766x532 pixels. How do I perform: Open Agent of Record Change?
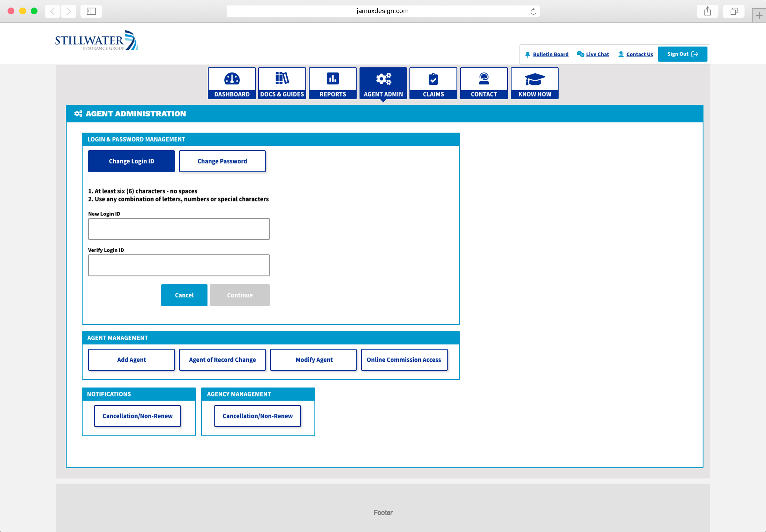pos(222,360)
